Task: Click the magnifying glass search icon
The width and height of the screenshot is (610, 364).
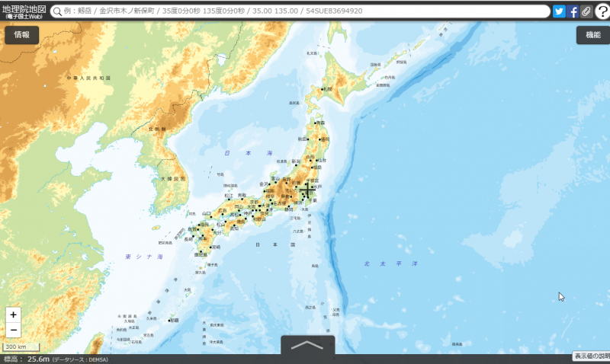Action: tap(56, 11)
